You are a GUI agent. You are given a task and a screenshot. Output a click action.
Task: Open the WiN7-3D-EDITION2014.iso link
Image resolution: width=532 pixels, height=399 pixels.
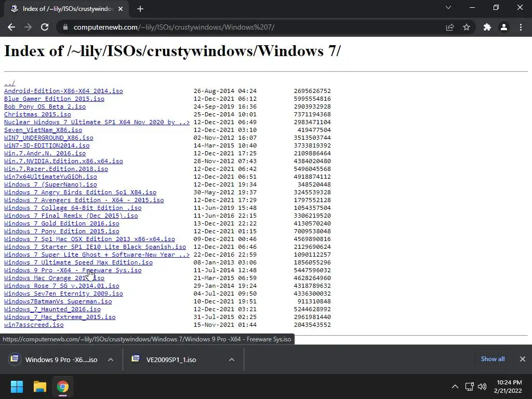pyautogui.click(x=47, y=145)
